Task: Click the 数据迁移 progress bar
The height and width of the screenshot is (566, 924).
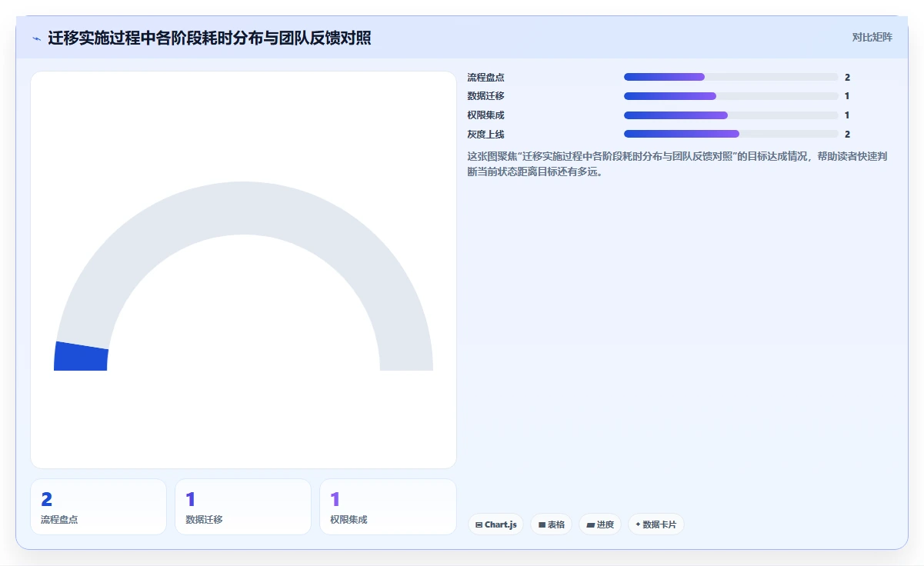Action: click(x=731, y=96)
